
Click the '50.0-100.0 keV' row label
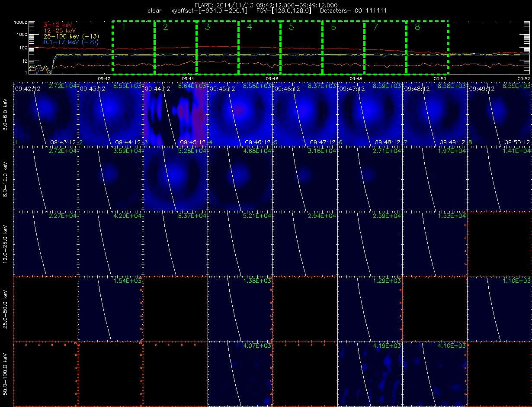[5, 374]
